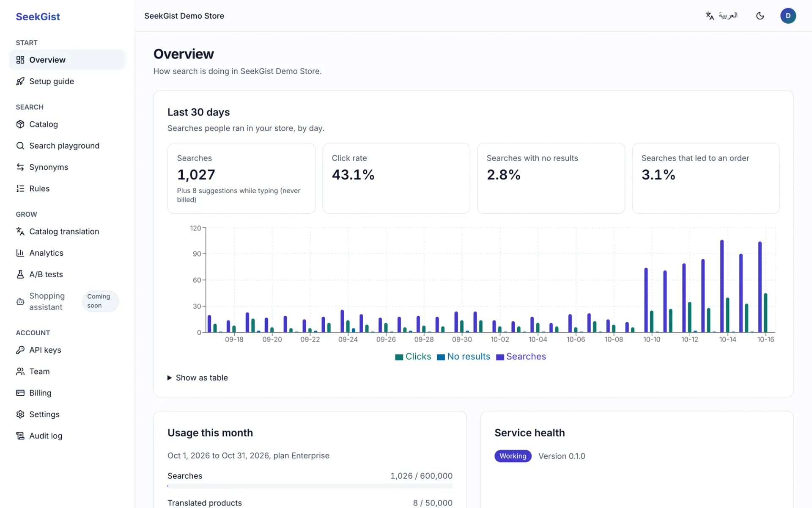Image resolution: width=812 pixels, height=508 pixels.
Task: Click the 1,026 / 600,000 usage count
Action: (421, 476)
